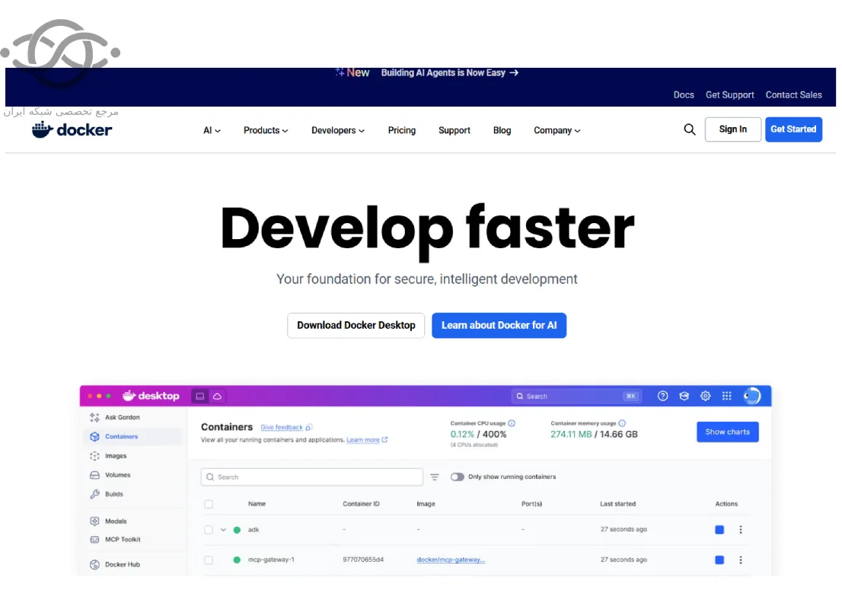Click the Last started column header
Screen dimensions: 842x616
pyautogui.click(x=617, y=504)
